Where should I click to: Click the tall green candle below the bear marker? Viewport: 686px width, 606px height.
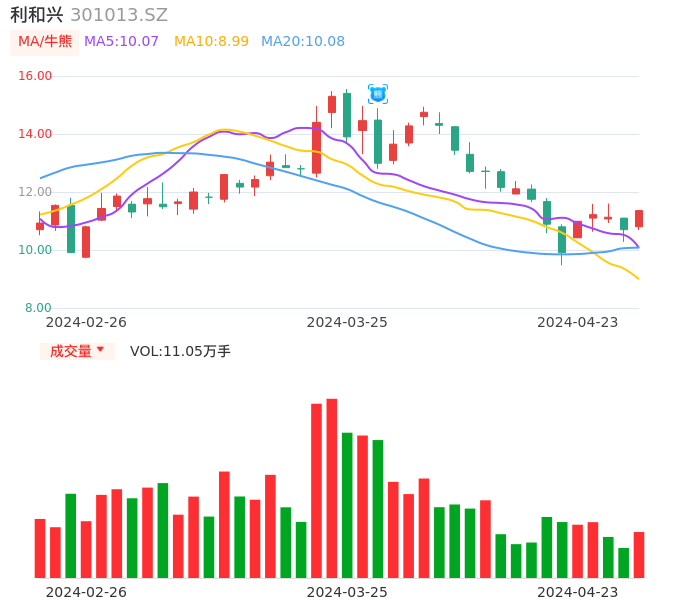point(378,141)
